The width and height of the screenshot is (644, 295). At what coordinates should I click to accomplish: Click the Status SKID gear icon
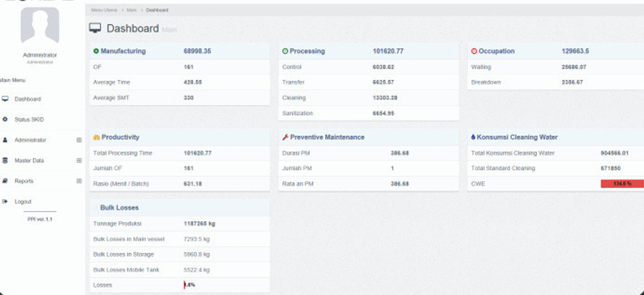(x=5, y=119)
